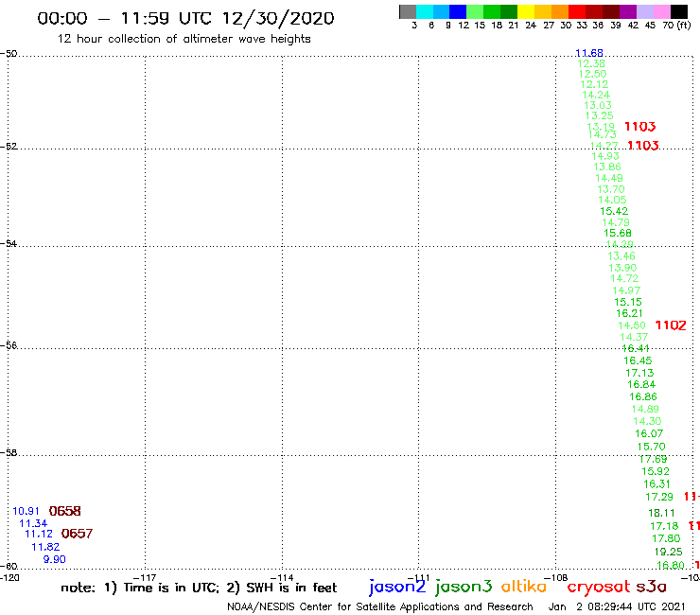Click the 16.07 wave height value
Screen dimensions: 700x615
click(x=649, y=433)
